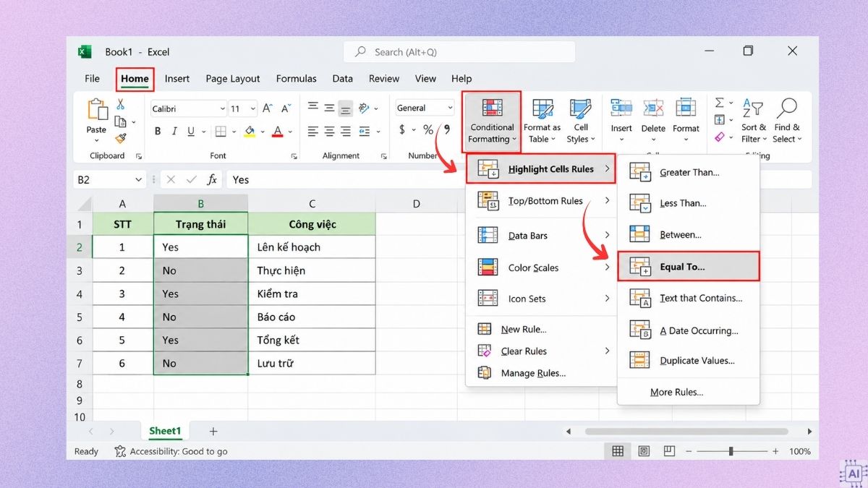Choose Equal To... rule
The width and height of the screenshot is (868, 488).
click(x=688, y=267)
